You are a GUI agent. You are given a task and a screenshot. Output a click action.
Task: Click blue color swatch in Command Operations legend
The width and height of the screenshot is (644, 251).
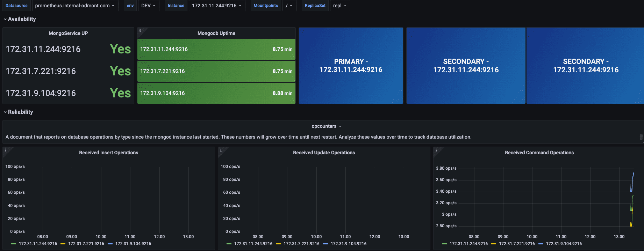[541, 244]
